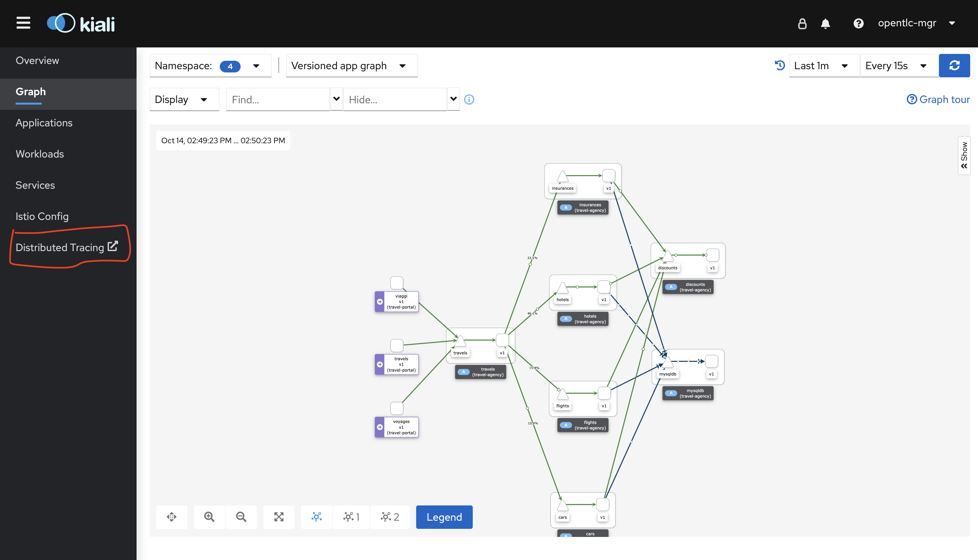Click the Legend button
Viewport: 978px width, 560px height.
coord(444,516)
